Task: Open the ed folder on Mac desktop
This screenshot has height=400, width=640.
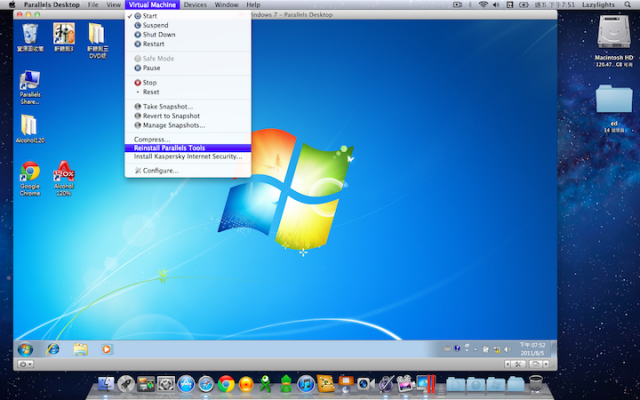Action: click(x=613, y=109)
